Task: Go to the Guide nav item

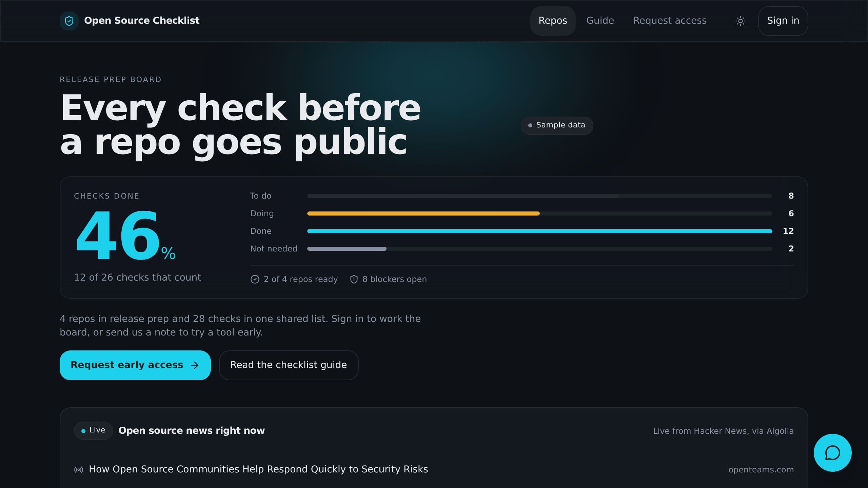Action: click(x=600, y=21)
